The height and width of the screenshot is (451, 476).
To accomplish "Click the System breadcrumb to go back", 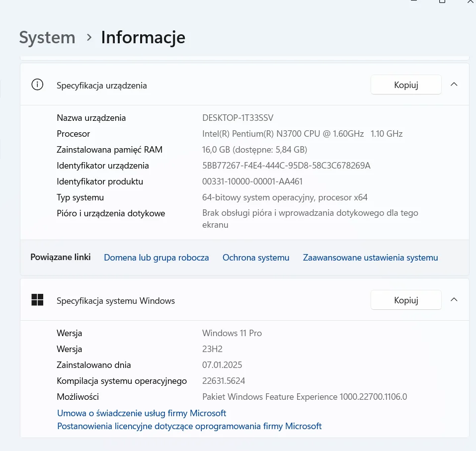I will pos(47,37).
